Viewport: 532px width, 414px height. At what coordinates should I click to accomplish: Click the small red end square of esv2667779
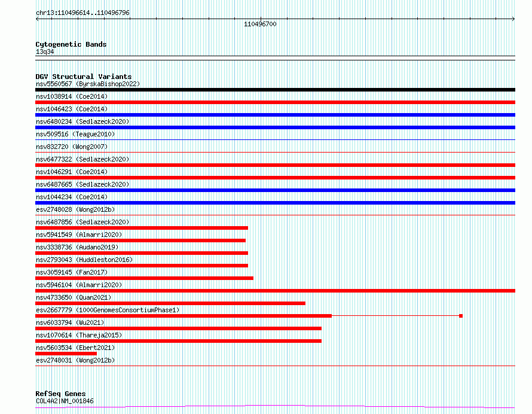tap(461, 316)
